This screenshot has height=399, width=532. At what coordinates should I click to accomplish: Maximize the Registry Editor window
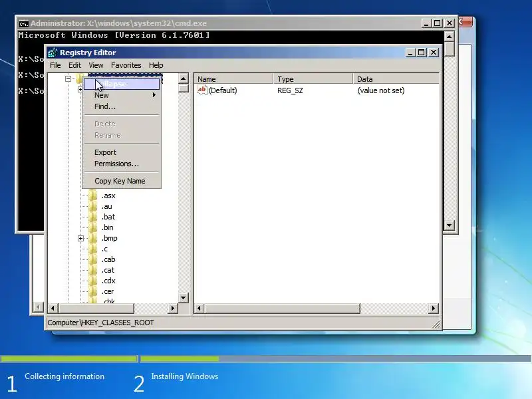tap(422, 53)
